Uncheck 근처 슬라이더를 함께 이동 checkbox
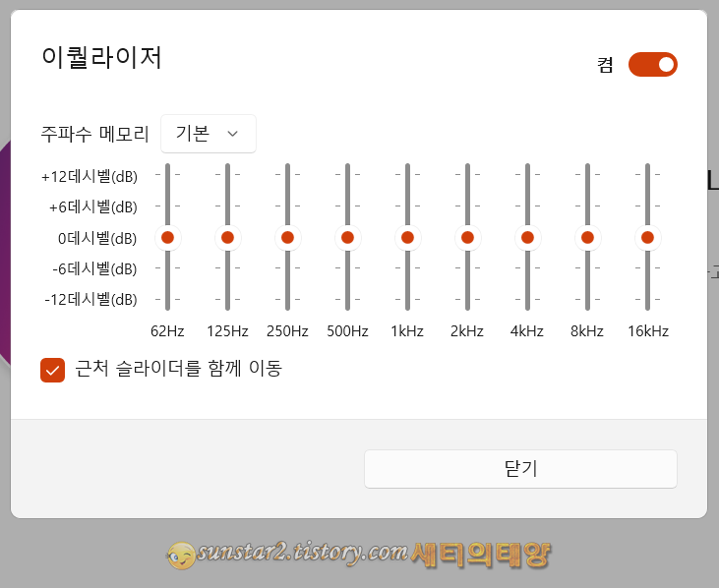Screen dimensions: 719x588 coord(53,370)
